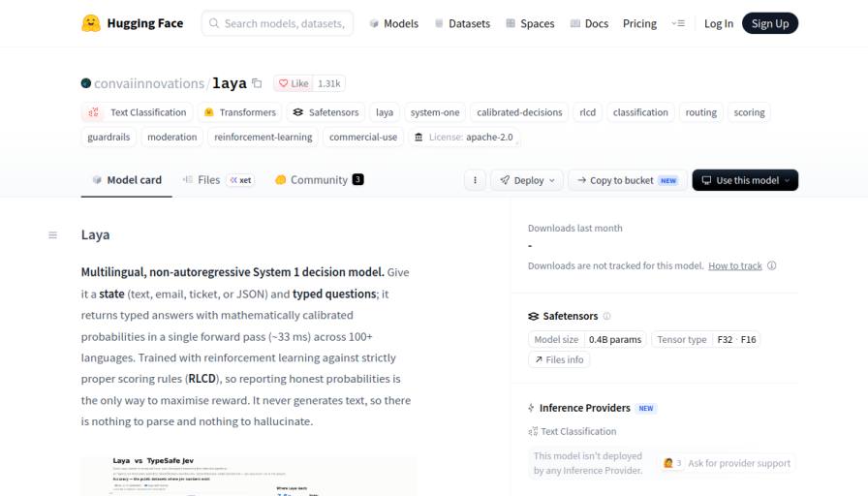Open the Models nav item
Screen dimensions: 868x496
tap(393, 23)
